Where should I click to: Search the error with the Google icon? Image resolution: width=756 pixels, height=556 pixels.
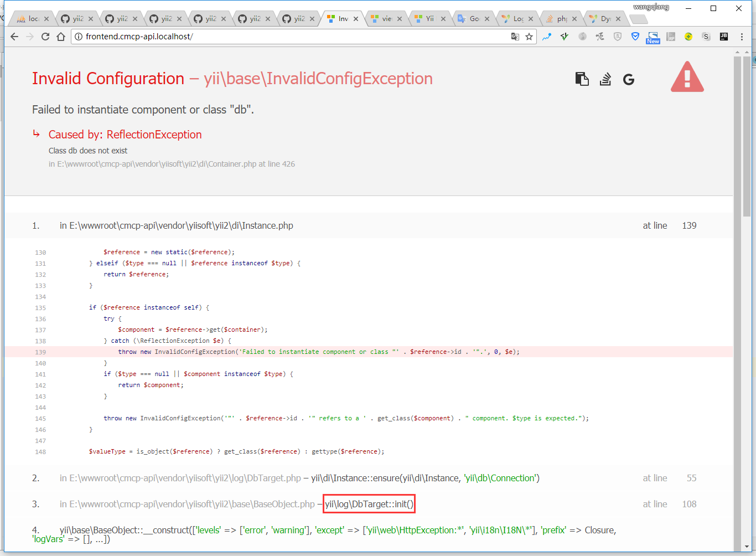629,80
